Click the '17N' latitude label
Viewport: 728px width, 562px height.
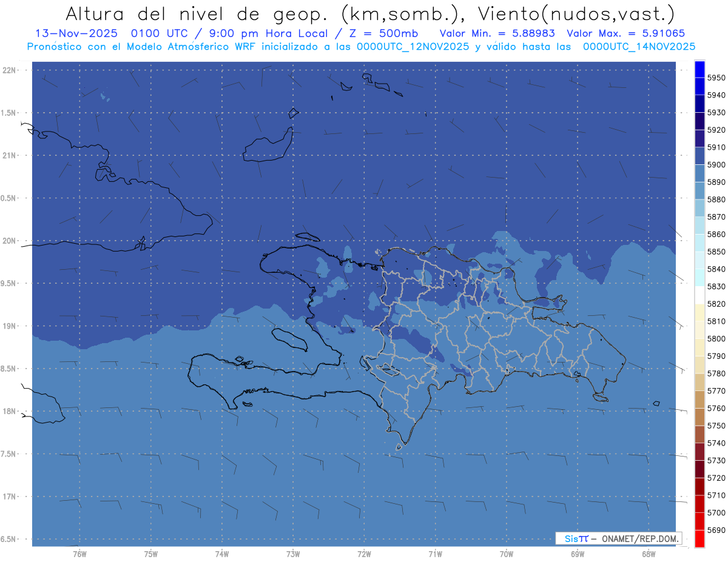(x=9, y=497)
